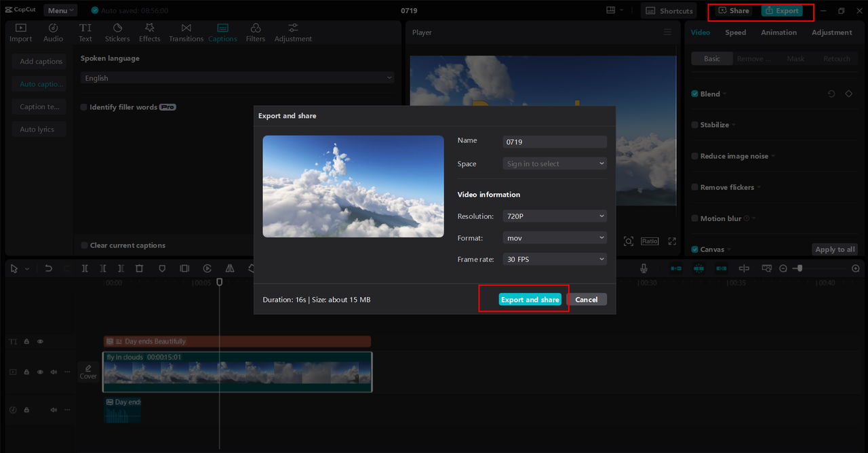Open the Transitions tab
The height and width of the screenshot is (453, 868).
pyautogui.click(x=186, y=33)
